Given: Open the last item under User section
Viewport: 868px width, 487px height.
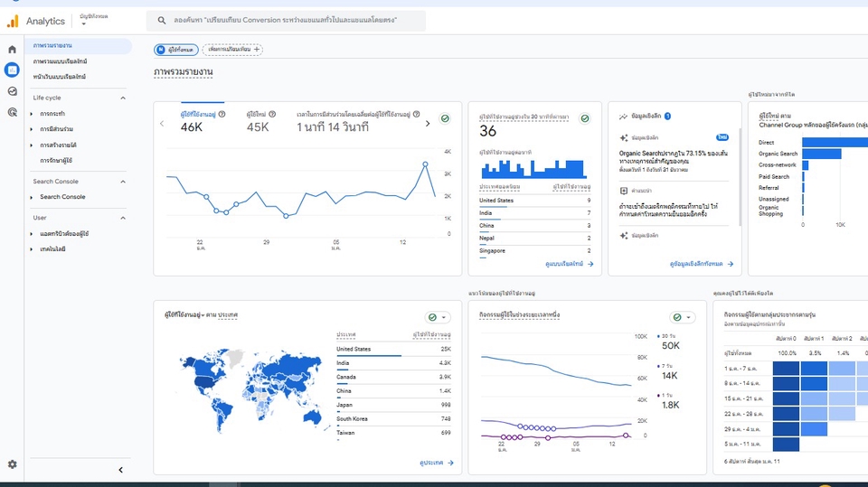Looking at the screenshot, I should coord(52,249).
